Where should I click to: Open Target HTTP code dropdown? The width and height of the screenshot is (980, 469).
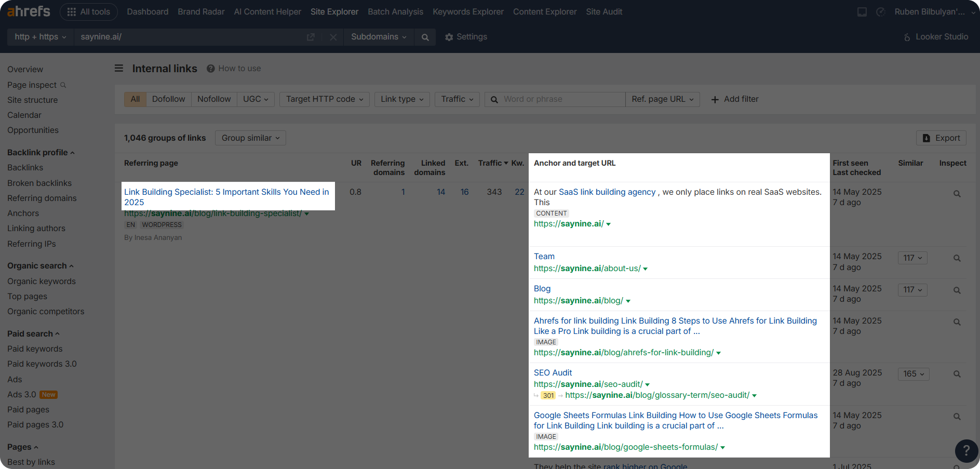click(x=325, y=99)
